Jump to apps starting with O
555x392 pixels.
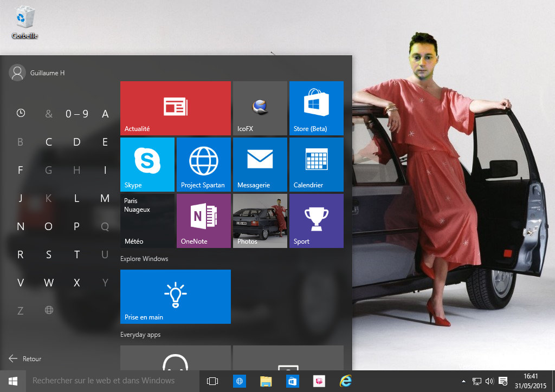(49, 226)
